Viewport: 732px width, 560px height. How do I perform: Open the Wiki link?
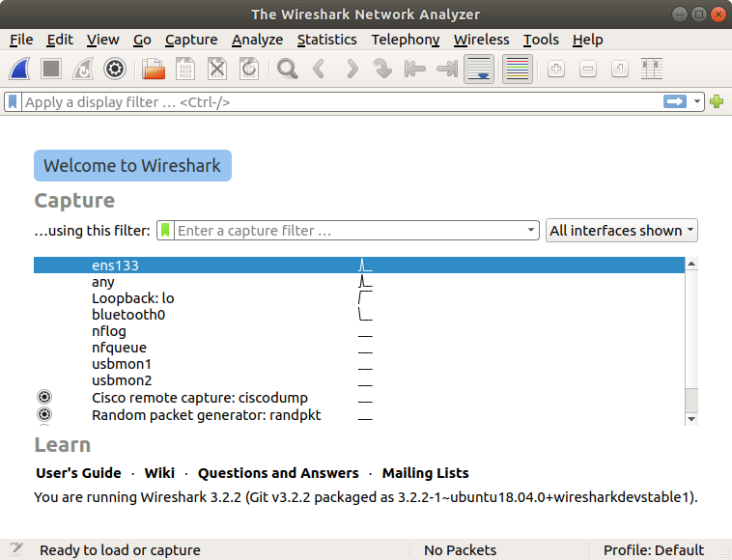[159, 473]
